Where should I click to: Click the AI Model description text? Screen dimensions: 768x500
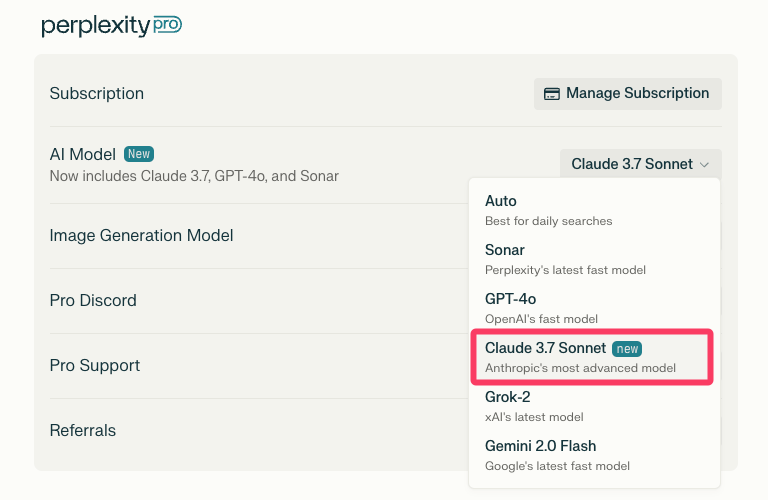click(194, 176)
